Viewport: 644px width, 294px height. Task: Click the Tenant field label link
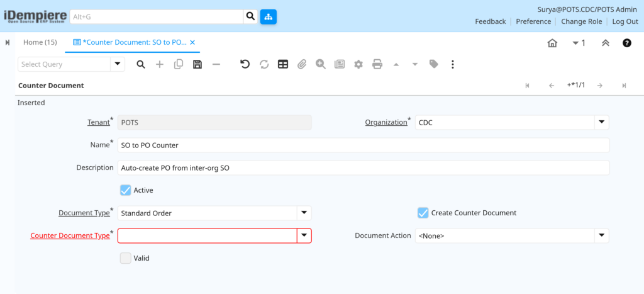coord(99,123)
